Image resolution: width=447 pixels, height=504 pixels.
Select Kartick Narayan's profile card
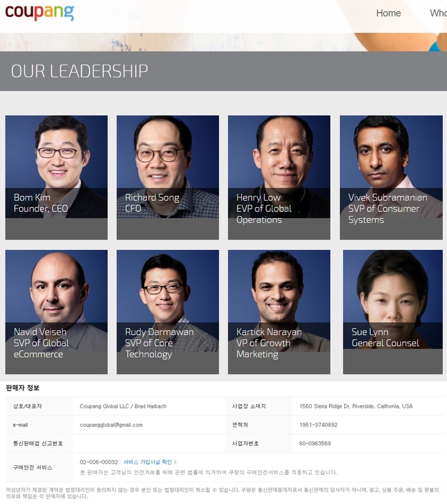(279, 312)
